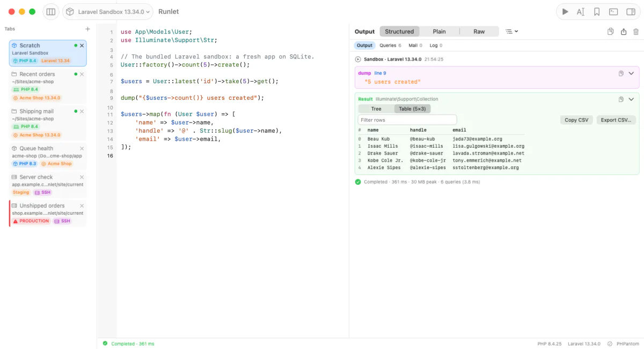Click the PHP 8.3 badge on Queue health
This screenshot has width=644, height=349.
[25, 164]
